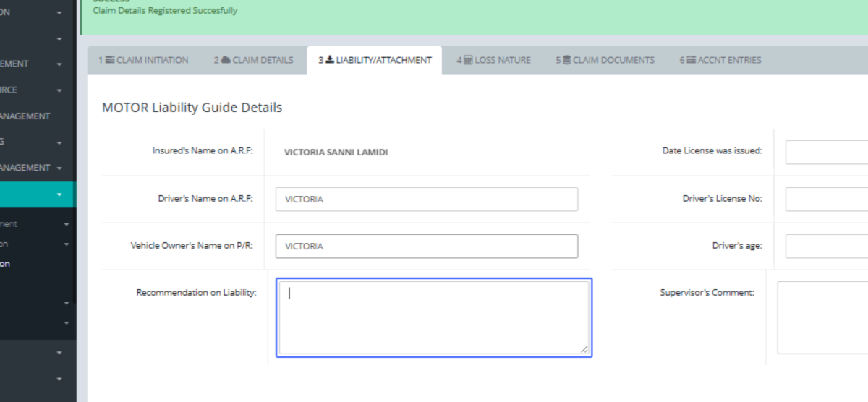Click the Vehicle Owner's Name on P/R field
The image size is (868, 402).
tap(426, 247)
